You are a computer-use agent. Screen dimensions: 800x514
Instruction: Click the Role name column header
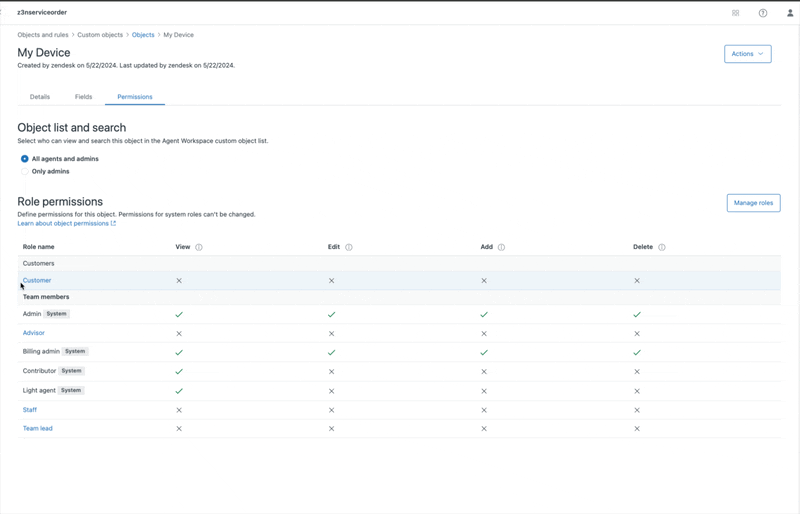(38, 247)
